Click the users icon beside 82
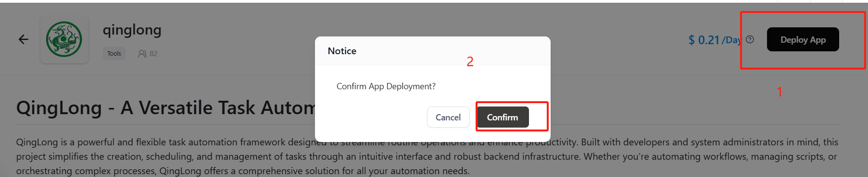 [x=142, y=54]
